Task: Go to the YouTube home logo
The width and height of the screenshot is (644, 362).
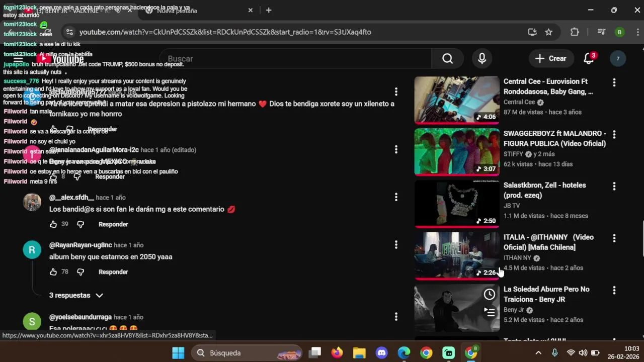Action: [60, 59]
